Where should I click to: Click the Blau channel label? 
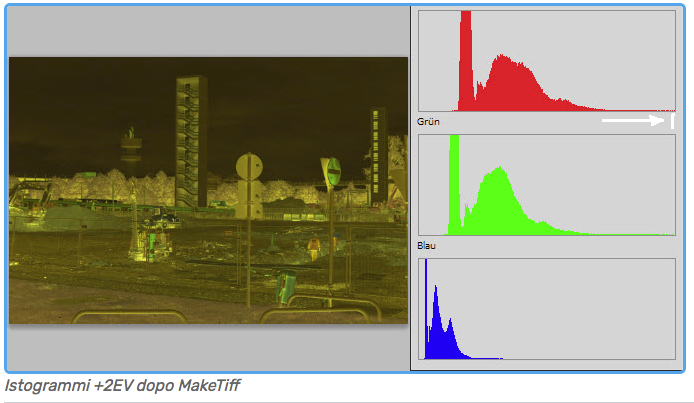click(427, 246)
